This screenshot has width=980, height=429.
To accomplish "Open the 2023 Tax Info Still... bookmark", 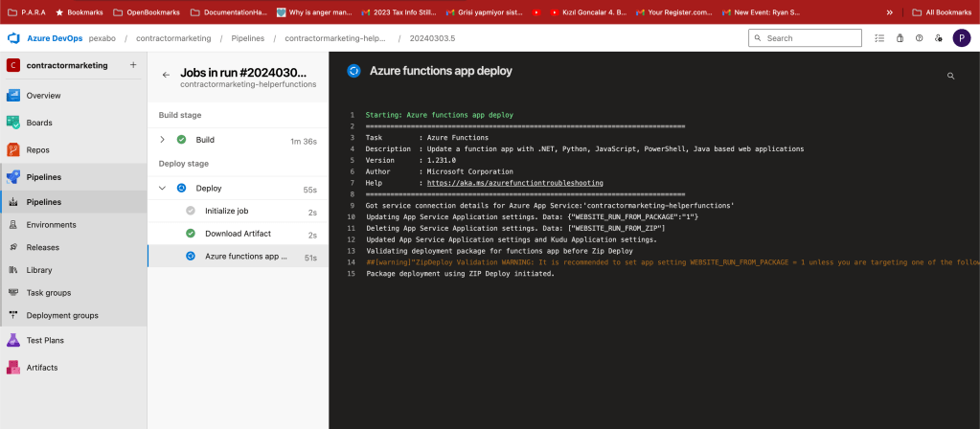I will point(399,11).
